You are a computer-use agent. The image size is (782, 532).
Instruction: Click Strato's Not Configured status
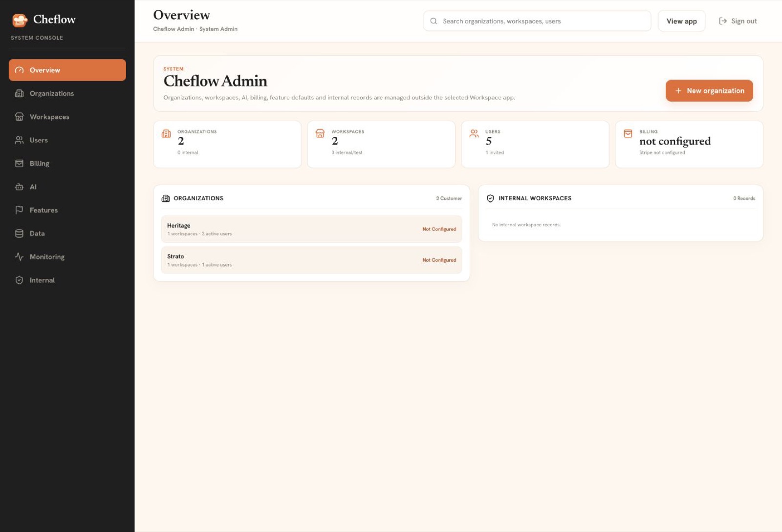pos(439,260)
